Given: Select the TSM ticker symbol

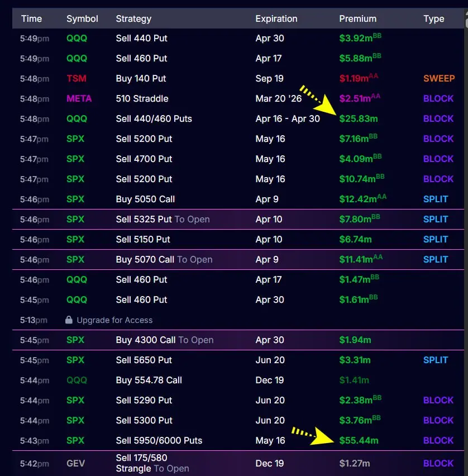Looking at the screenshot, I should coord(77,79).
